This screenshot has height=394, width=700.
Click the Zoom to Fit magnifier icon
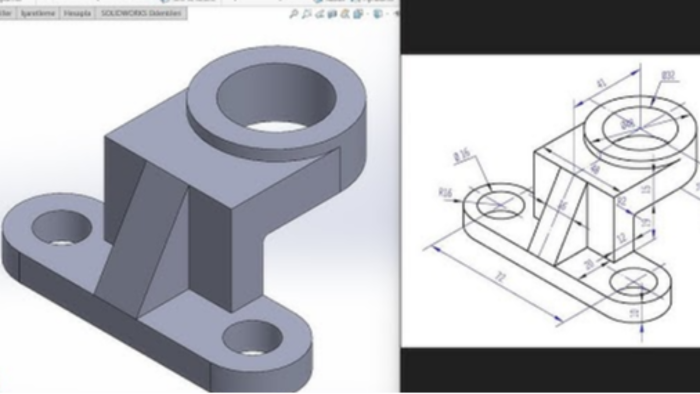294,14
